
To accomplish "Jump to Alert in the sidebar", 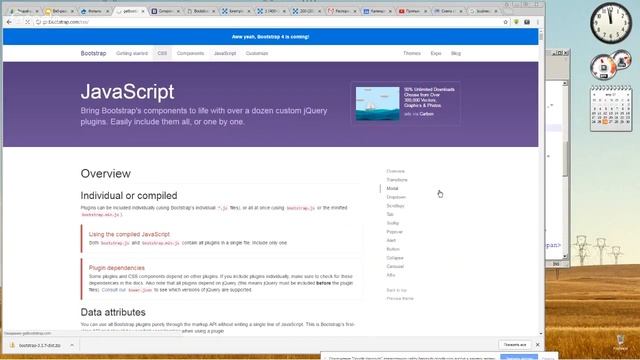I will [391, 240].
